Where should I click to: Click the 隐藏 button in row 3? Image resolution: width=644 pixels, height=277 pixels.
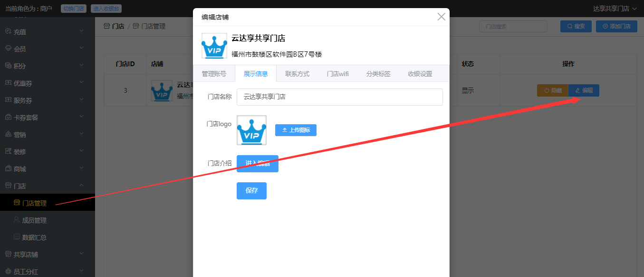(553, 90)
